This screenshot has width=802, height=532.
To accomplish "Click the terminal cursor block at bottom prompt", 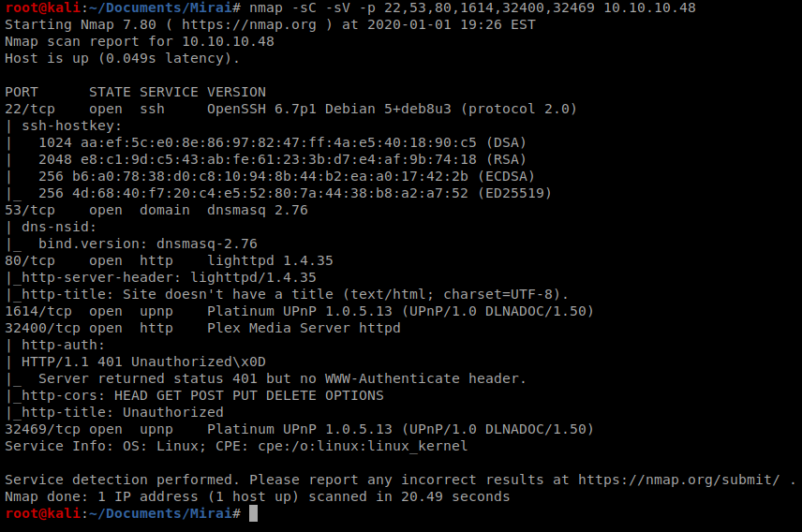I will click(x=253, y=513).
